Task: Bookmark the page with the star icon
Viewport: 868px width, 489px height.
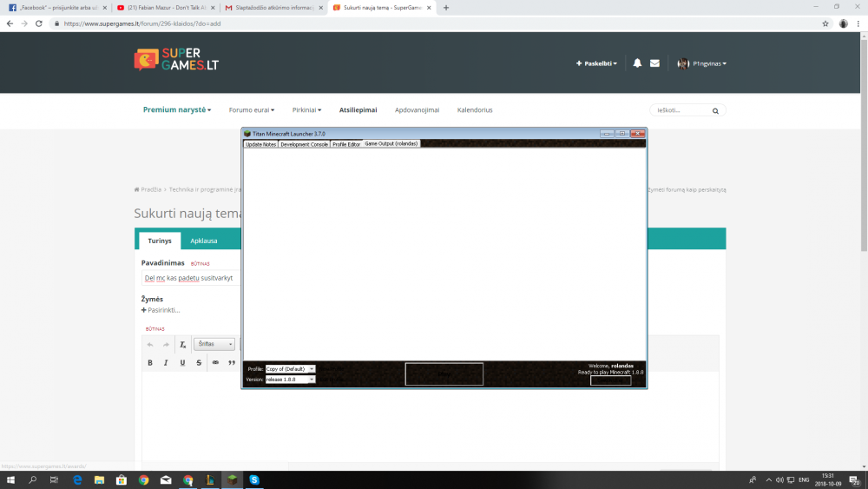Action: (x=825, y=23)
